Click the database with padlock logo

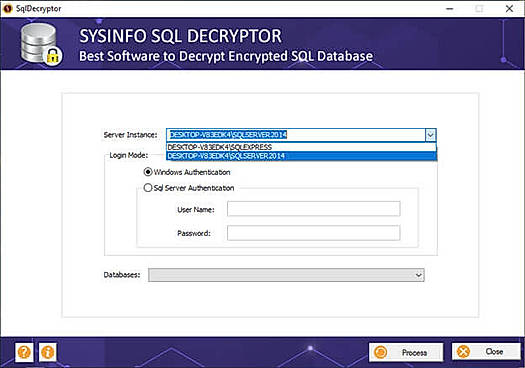point(41,44)
